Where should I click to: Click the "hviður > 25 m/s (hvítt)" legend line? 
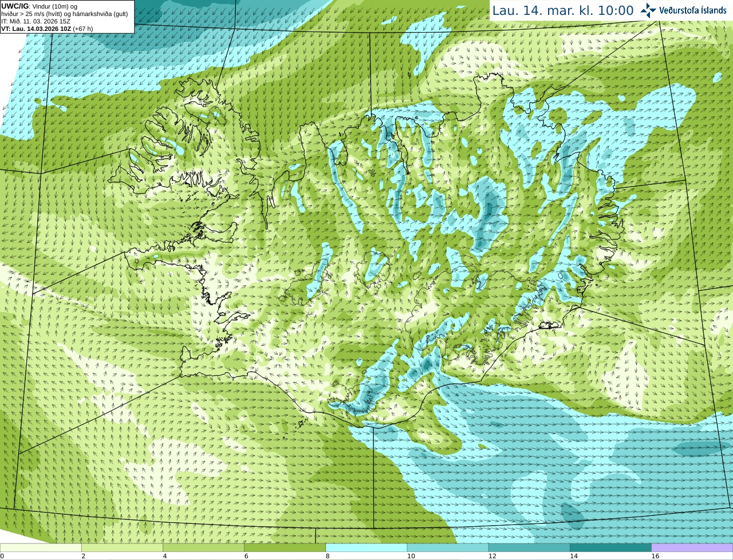65,14
